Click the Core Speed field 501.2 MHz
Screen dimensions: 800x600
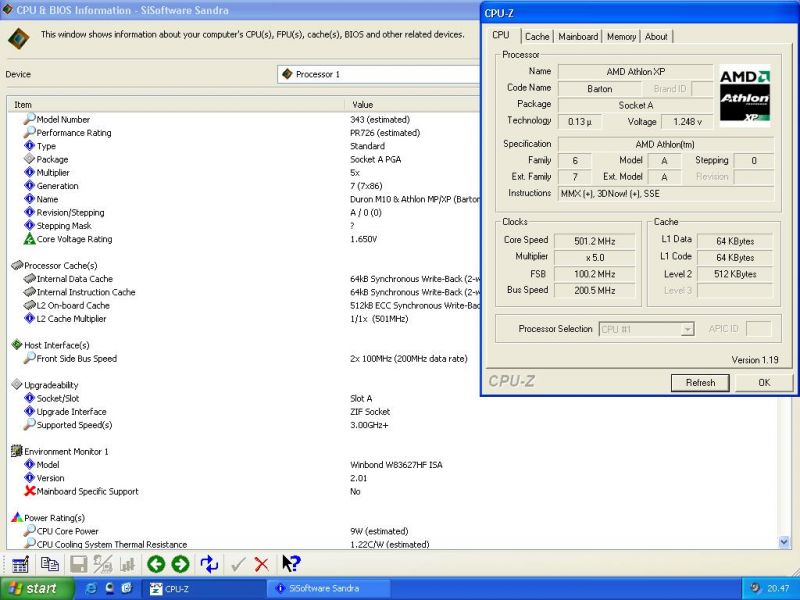point(594,241)
